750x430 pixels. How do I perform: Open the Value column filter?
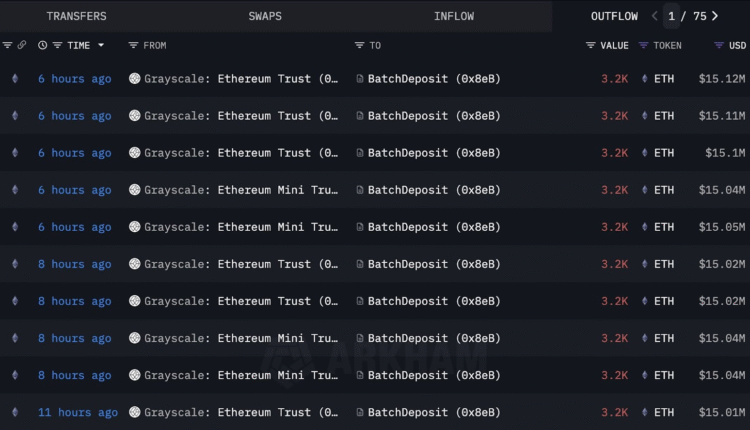[591, 45]
